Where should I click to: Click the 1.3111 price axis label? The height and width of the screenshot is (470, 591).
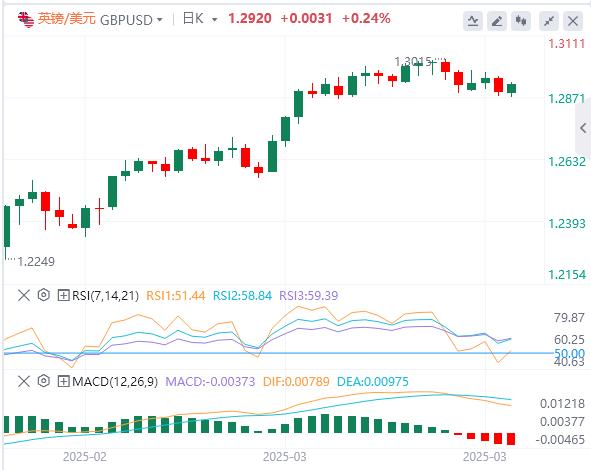(567, 44)
